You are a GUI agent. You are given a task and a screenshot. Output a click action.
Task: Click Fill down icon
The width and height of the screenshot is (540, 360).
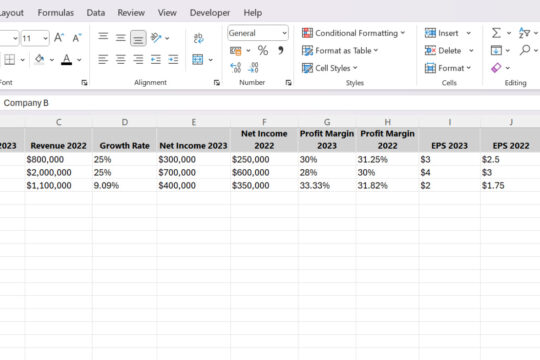click(496, 51)
